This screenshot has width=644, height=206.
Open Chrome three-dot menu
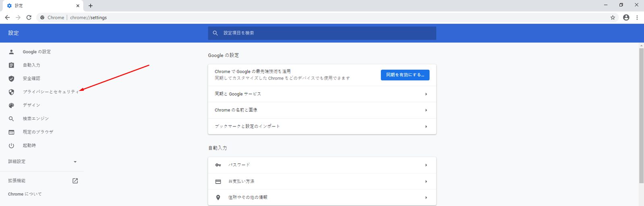[637, 18]
